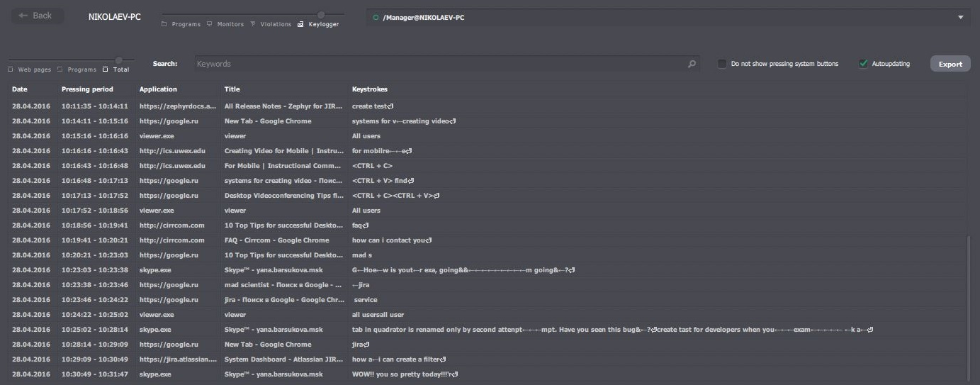This screenshot has height=385, width=980.
Task: Choose the Programs filter under the slider
Action: (60, 69)
